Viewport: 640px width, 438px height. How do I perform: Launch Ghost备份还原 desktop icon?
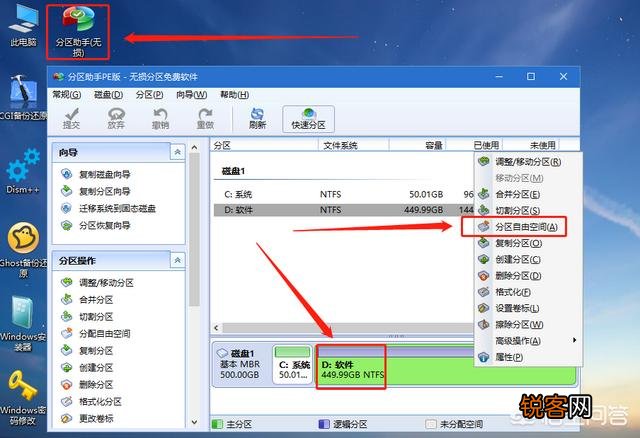pos(23,250)
